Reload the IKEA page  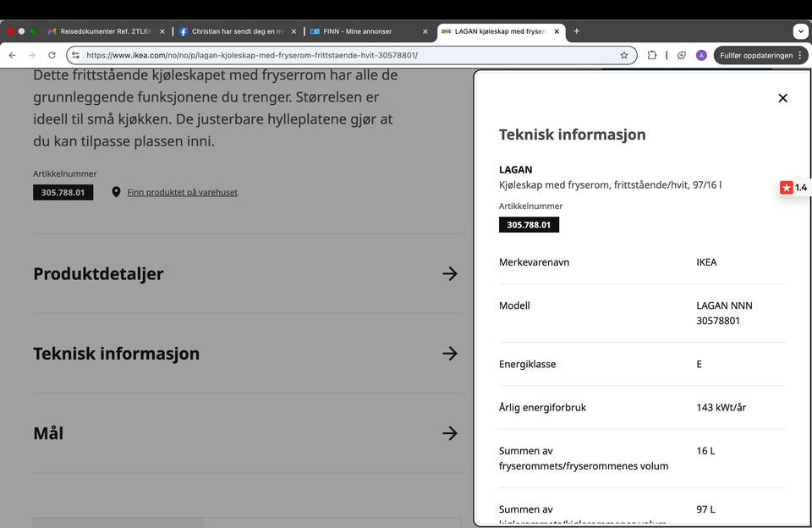(52, 55)
